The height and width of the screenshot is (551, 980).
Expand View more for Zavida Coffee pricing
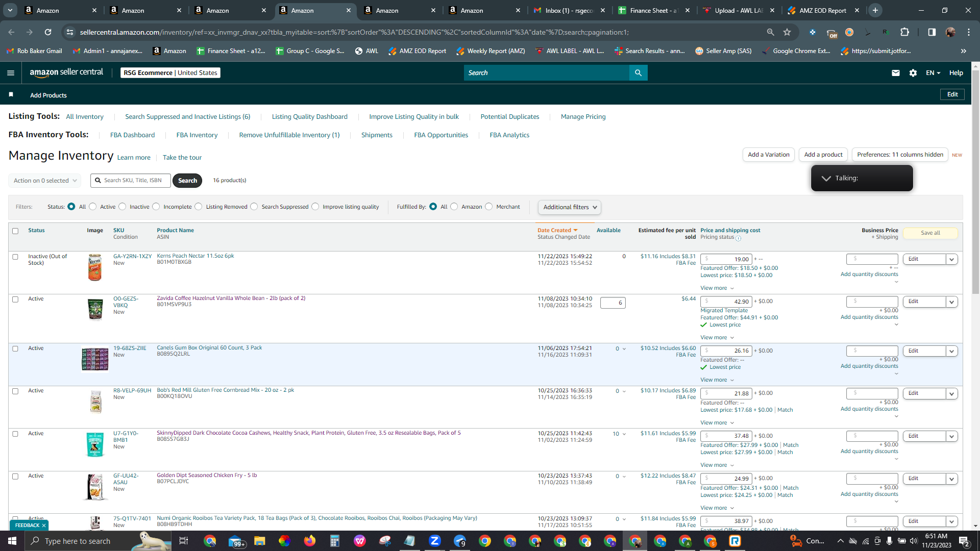pyautogui.click(x=717, y=338)
